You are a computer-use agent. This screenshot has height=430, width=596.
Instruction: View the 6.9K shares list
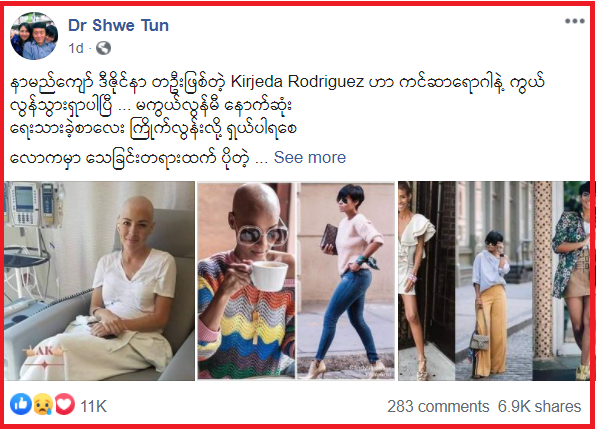[539, 406]
